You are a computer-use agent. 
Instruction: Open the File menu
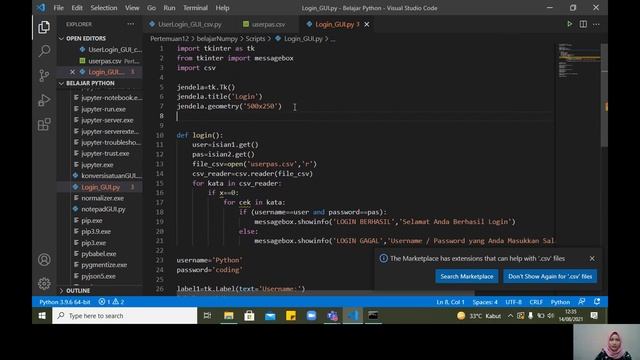pos(58,8)
